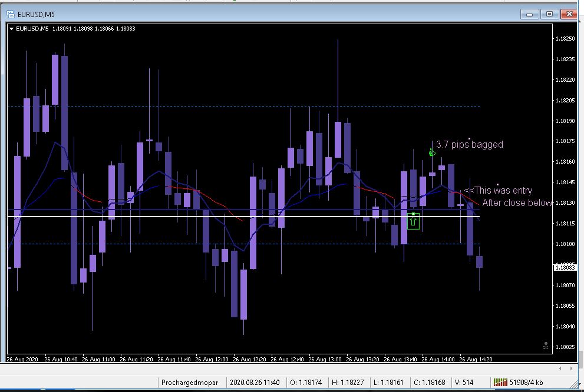Expand the EURUSD,M5 chart dropdown triangle
Viewport: 584px width, 392px height.
click(11, 29)
